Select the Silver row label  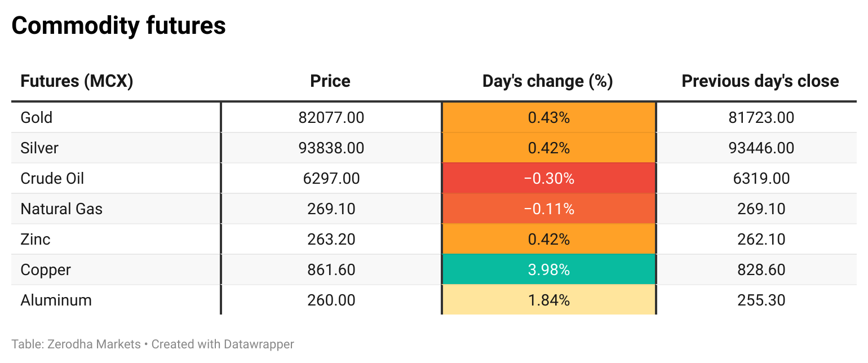(x=39, y=148)
